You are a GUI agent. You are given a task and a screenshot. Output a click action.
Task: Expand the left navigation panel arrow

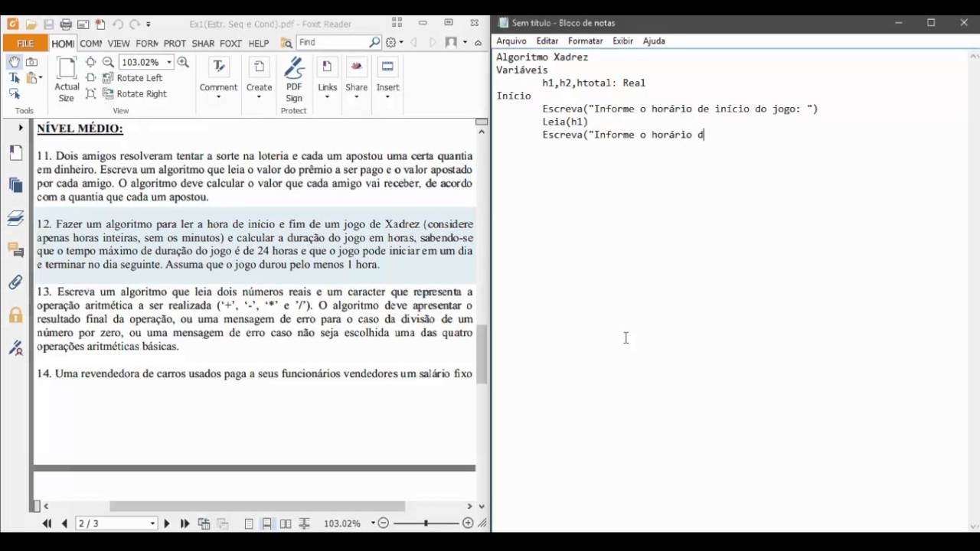coord(21,128)
